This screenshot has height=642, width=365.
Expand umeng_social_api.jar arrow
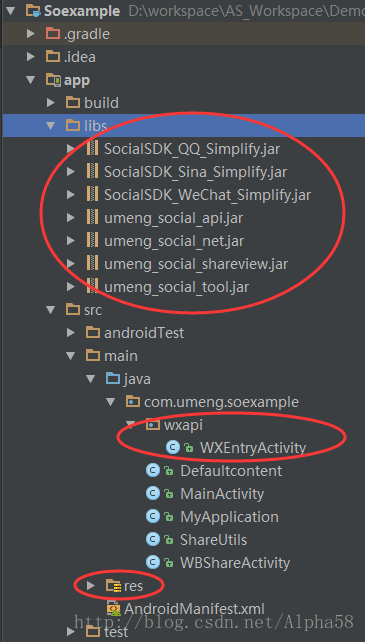click(71, 218)
